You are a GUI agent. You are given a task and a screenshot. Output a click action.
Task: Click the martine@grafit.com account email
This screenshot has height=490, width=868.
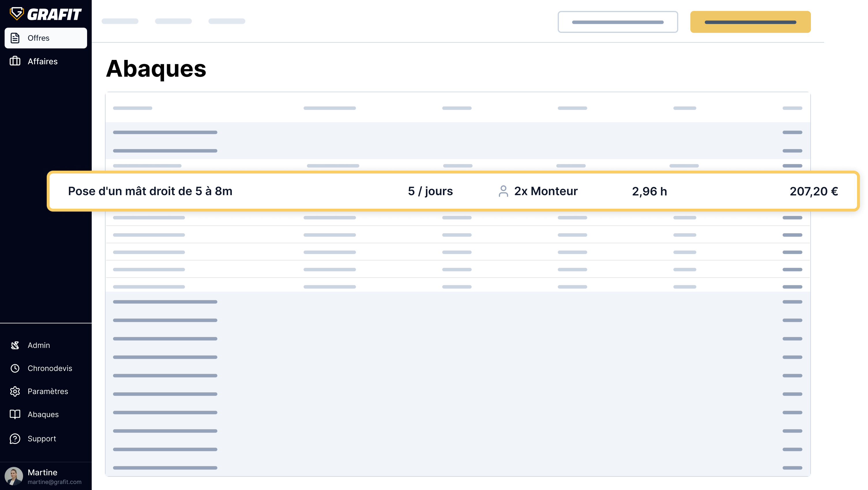pos(55,482)
